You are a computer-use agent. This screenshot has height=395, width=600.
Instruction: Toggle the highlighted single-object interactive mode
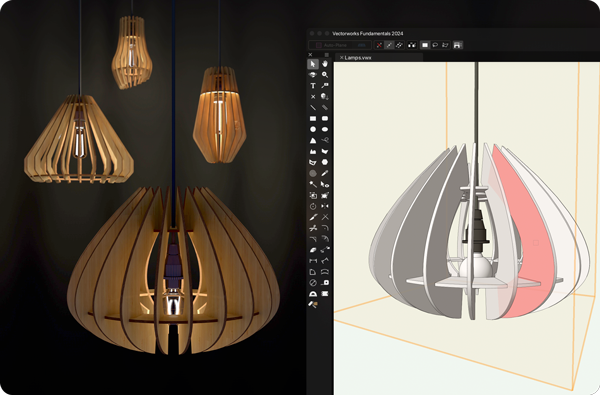point(389,45)
